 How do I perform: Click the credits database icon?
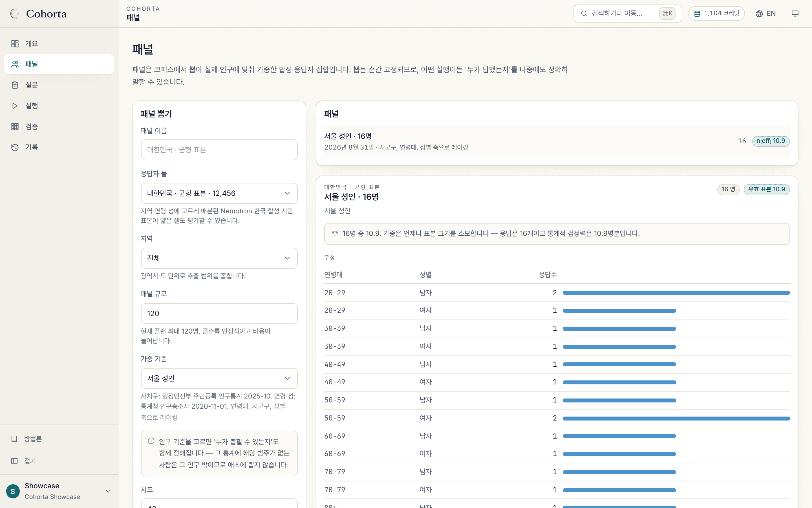click(697, 14)
